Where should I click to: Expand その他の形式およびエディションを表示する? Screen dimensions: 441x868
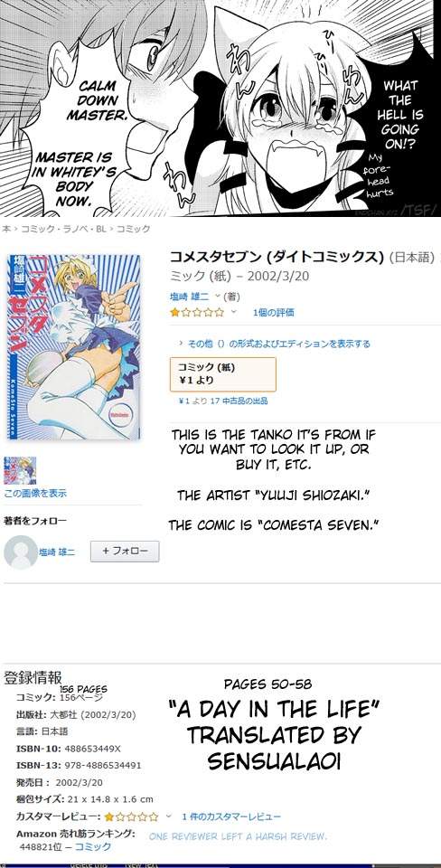pyautogui.click(x=275, y=344)
